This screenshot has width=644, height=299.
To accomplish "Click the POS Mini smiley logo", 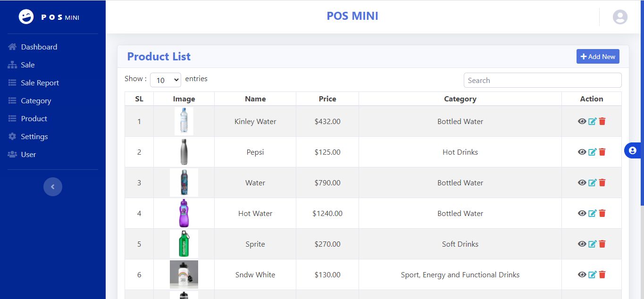I will coord(26,17).
